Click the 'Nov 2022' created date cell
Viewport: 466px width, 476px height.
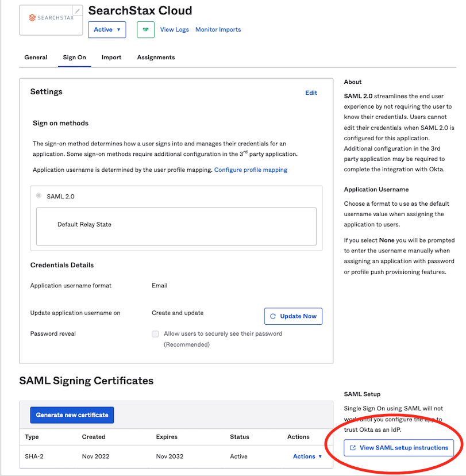(x=95, y=456)
